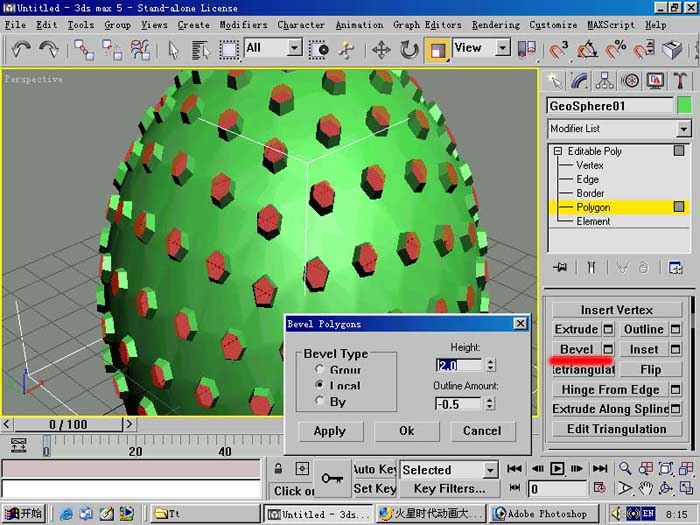Toggle the 3D Snap magnet icon
700x525 pixels.
tap(558, 50)
